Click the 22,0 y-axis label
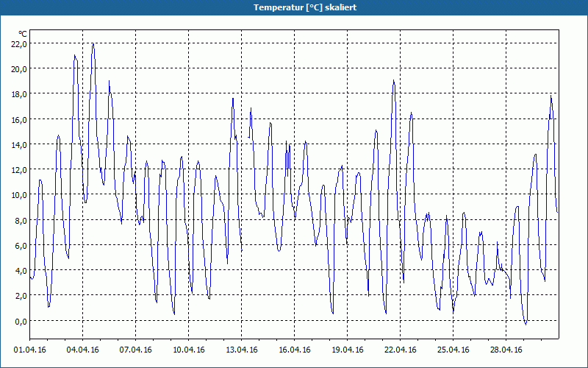 pyautogui.click(x=19, y=43)
